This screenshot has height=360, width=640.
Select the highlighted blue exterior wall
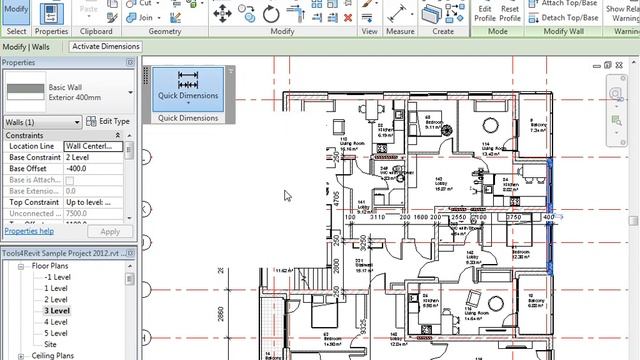pos(549,216)
